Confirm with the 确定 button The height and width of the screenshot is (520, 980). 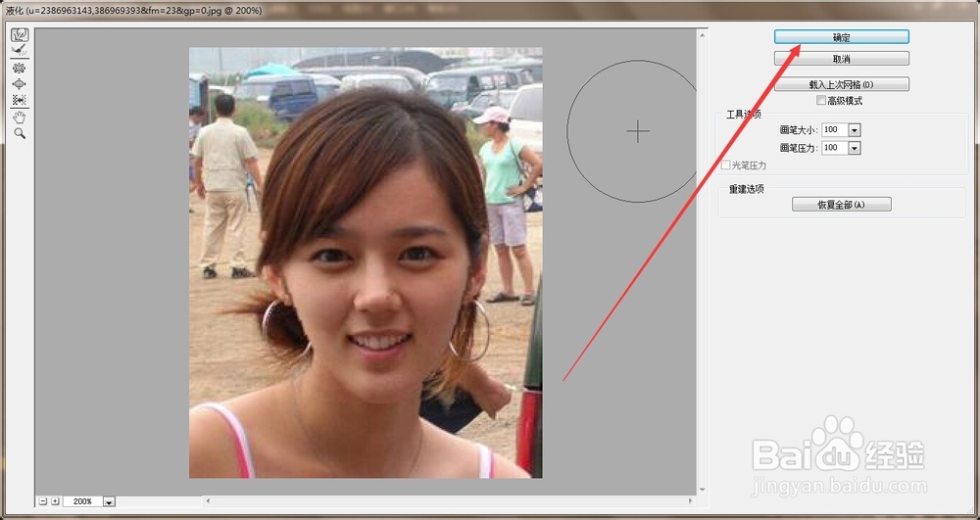(841, 37)
